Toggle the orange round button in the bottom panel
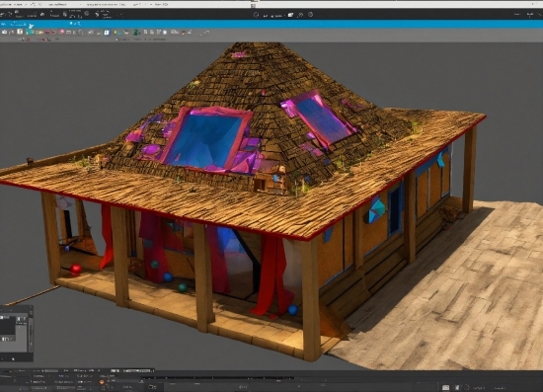The image size is (543, 392). (102, 382)
